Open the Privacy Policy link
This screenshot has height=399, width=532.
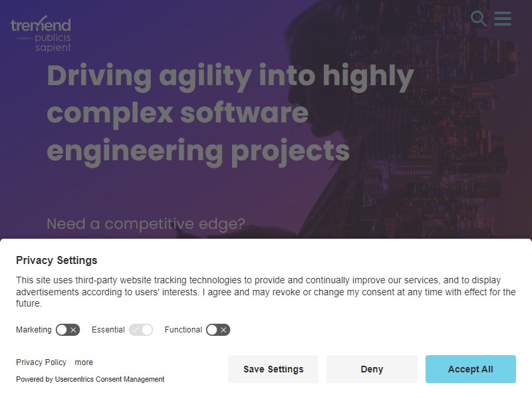tap(41, 362)
